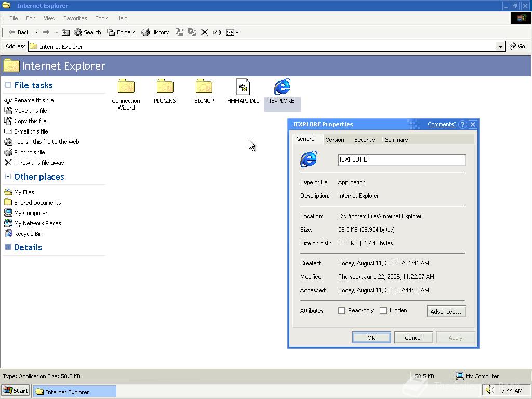Screen dimensions: 532x399
Task: Show the History pane
Action: click(155, 32)
